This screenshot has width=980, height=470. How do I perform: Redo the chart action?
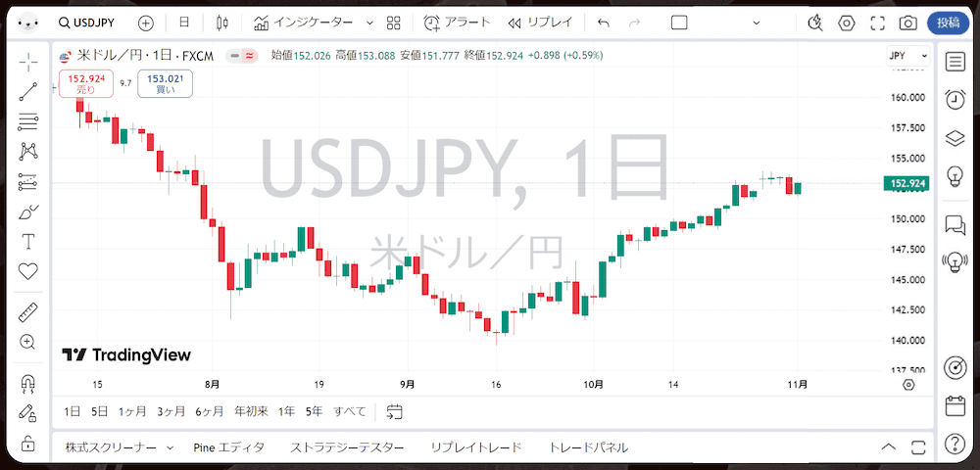point(634,23)
